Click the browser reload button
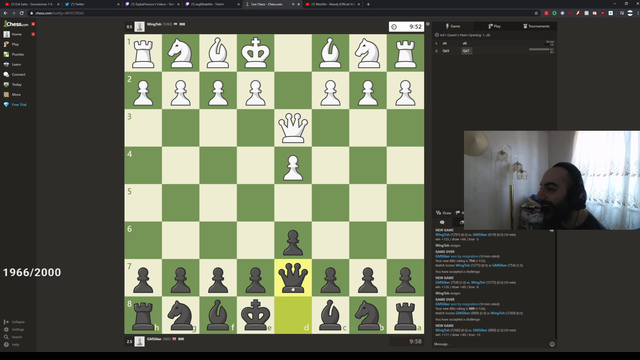The image size is (640, 360). tap(22, 13)
